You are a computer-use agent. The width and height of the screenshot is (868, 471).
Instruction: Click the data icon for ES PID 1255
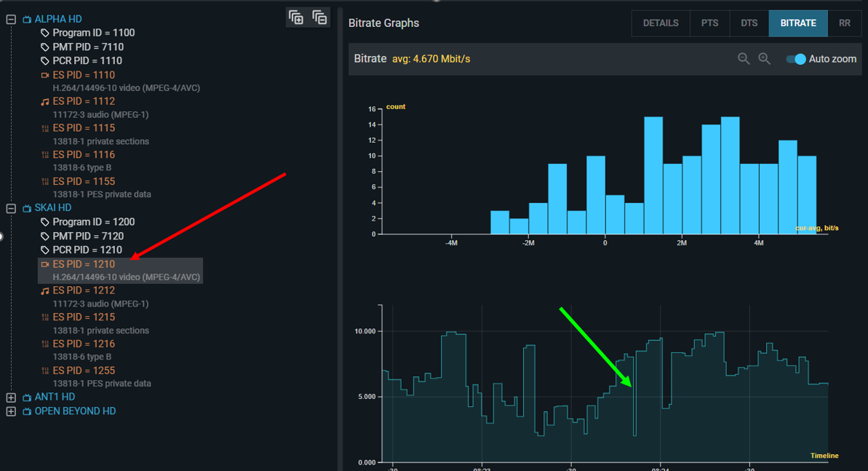pos(45,371)
